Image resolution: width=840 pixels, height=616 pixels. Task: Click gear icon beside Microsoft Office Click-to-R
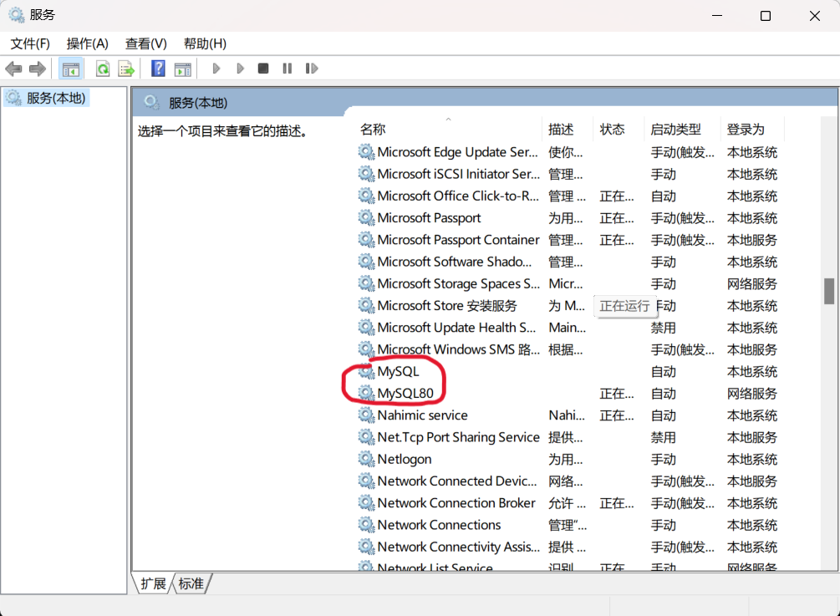[x=366, y=196]
